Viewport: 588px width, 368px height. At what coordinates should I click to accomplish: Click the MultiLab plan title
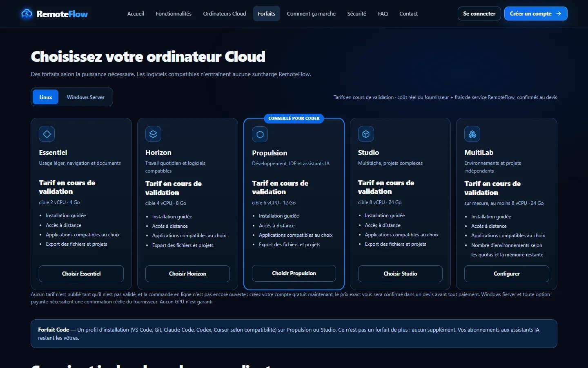(x=479, y=153)
